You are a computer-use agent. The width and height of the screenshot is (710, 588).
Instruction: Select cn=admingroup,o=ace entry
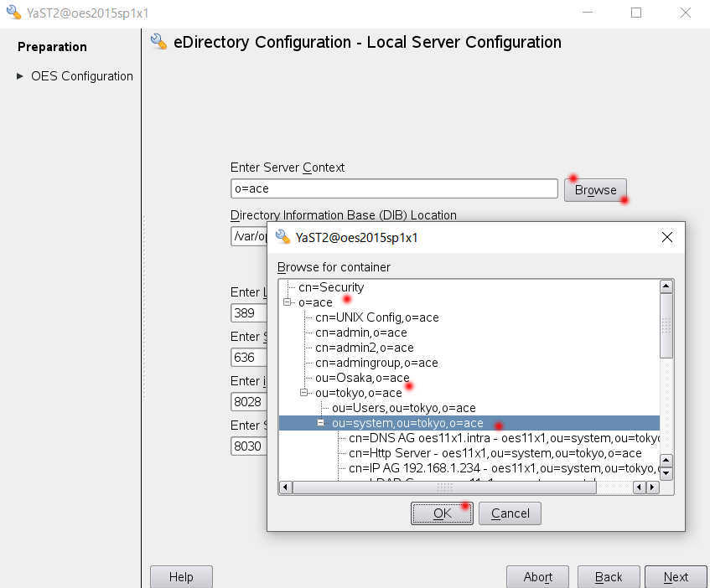tap(376, 363)
